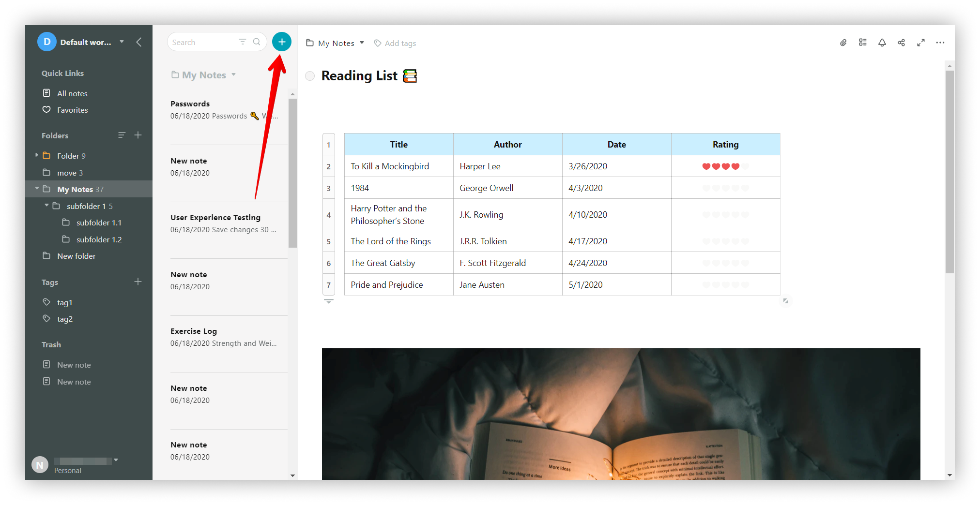Image resolution: width=980 pixels, height=505 pixels.
Task: Open the Passwords note
Action: coord(228,116)
